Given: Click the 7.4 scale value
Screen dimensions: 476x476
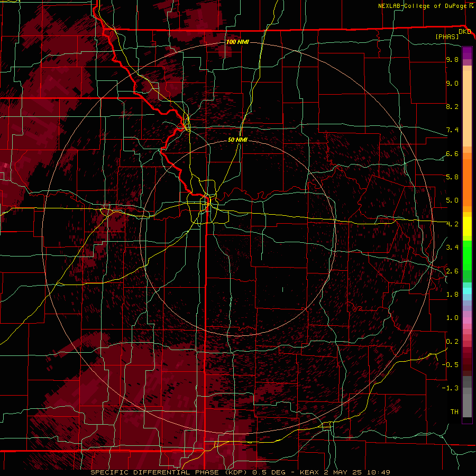Looking at the screenshot, I should point(452,130).
